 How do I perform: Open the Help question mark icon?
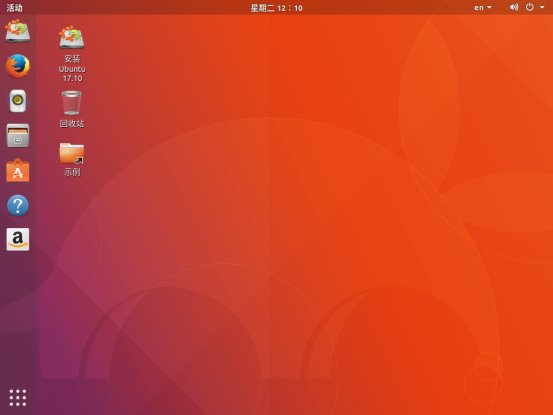tap(18, 205)
